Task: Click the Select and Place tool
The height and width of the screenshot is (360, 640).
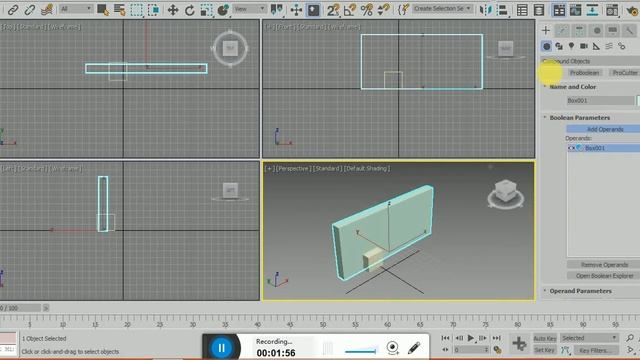Action: tap(223, 10)
